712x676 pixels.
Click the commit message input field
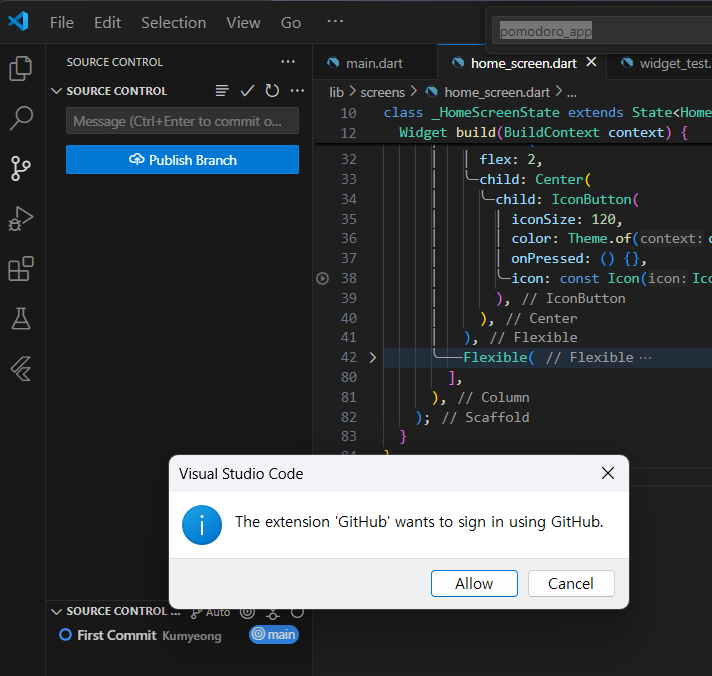click(x=182, y=121)
